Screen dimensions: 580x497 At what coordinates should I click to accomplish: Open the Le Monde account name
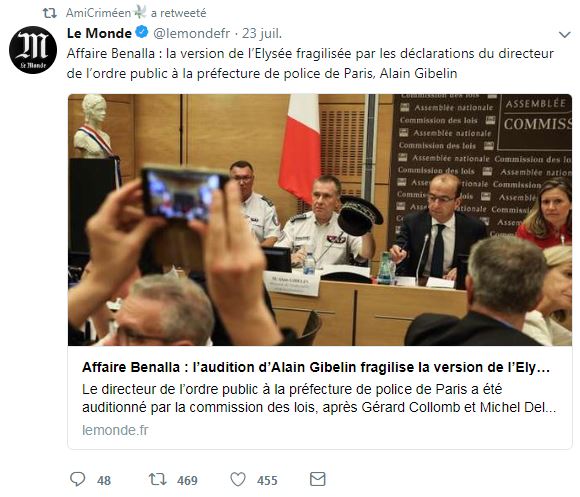[99, 33]
